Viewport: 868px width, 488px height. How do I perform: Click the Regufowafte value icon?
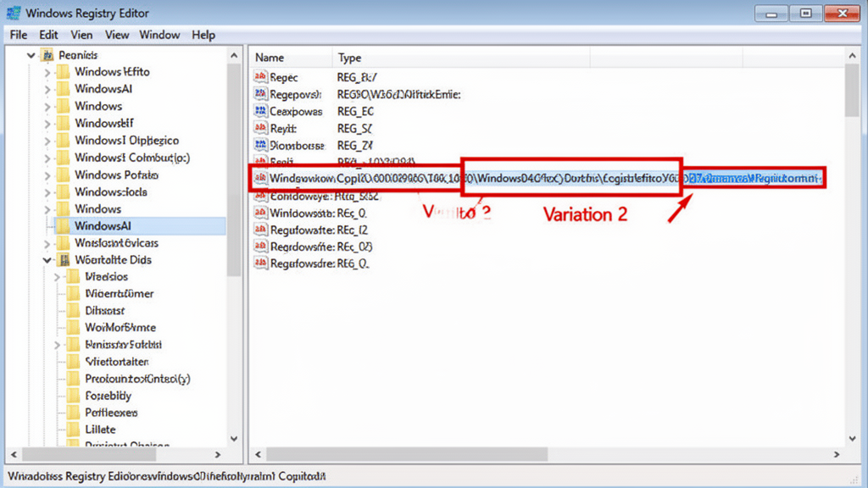click(260, 230)
